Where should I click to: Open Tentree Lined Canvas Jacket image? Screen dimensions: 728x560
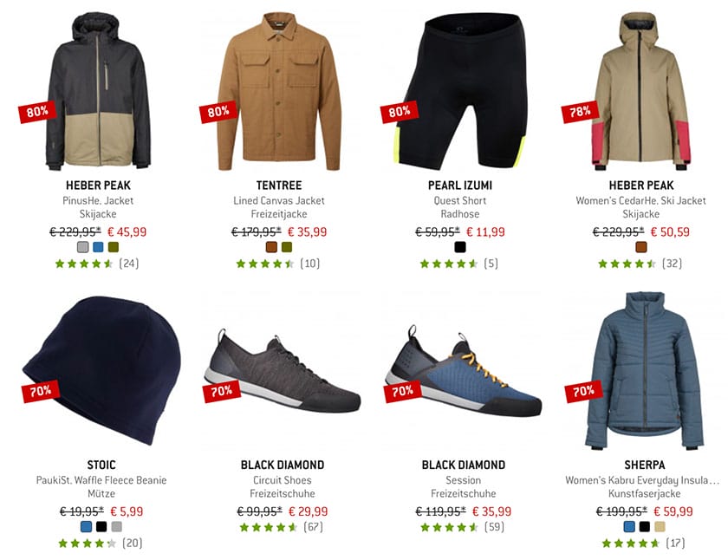279,92
